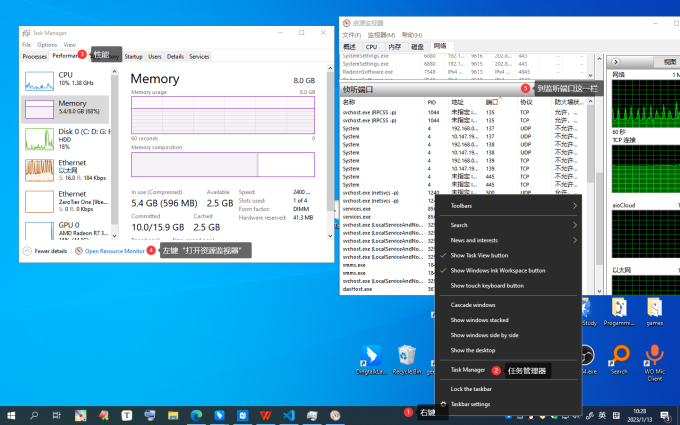Open the orange Search desktop shortcut

(x=619, y=360)
